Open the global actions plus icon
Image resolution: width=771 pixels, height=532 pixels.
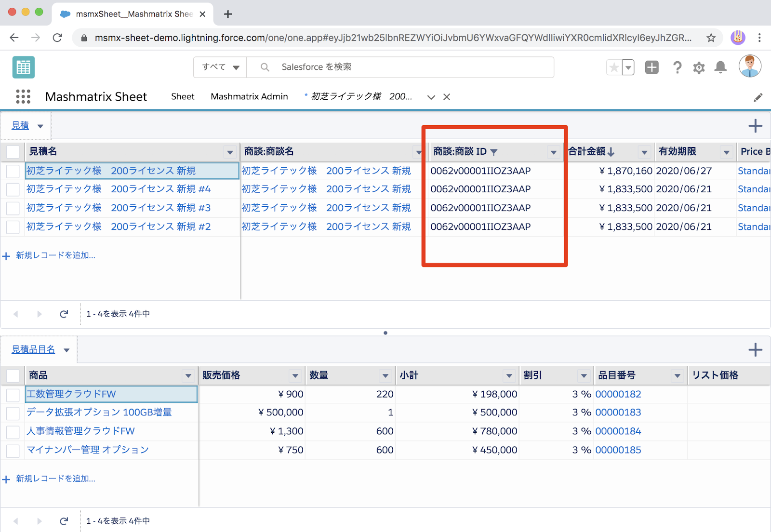pos(651,67)
